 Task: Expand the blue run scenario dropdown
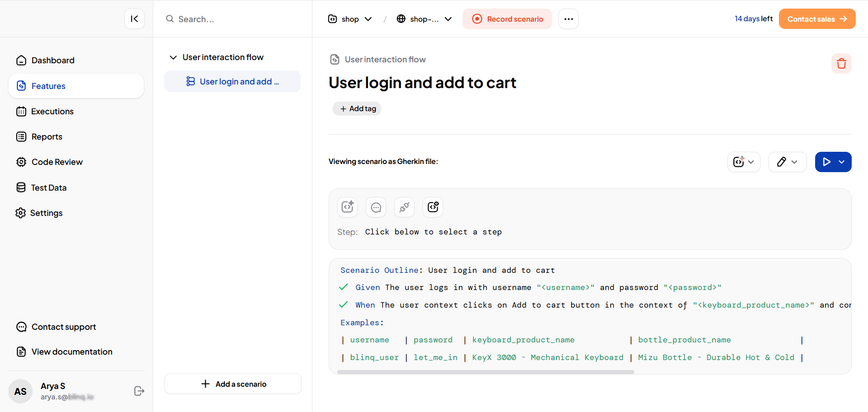point(842,162)
